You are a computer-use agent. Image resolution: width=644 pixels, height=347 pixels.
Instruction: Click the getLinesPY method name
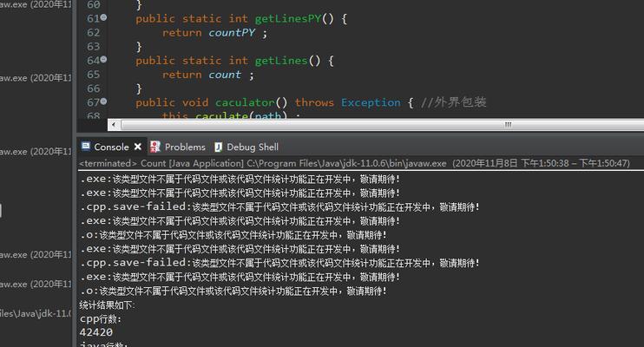tap(288, 19)
